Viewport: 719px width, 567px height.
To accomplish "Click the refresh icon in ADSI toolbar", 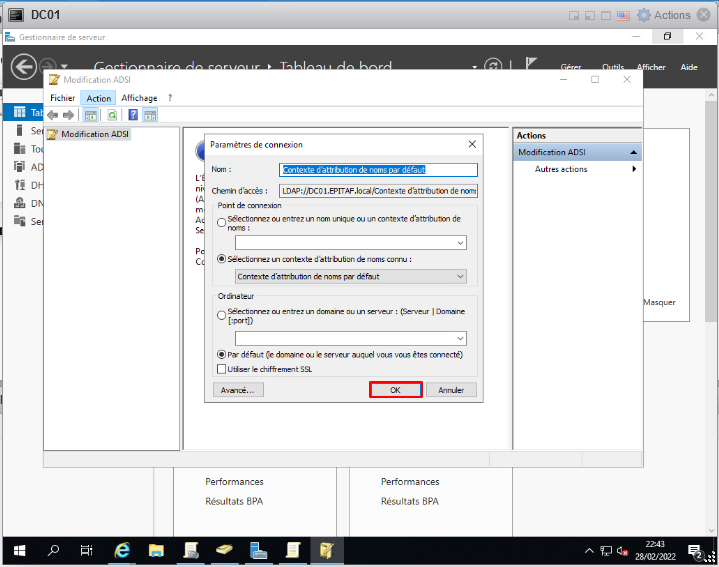I will [112, 115].
